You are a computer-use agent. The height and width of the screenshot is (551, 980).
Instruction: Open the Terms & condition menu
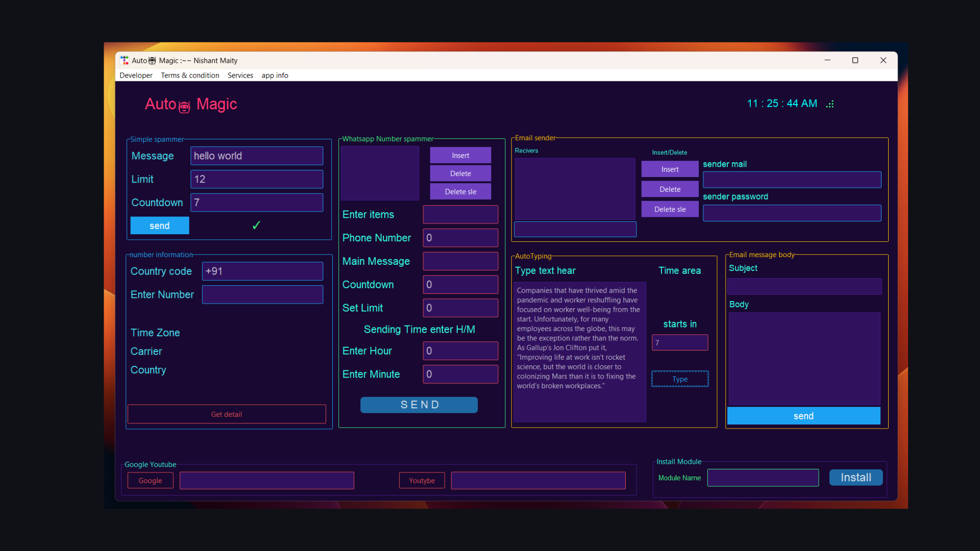pyautogui.click(x=190, y=75)
